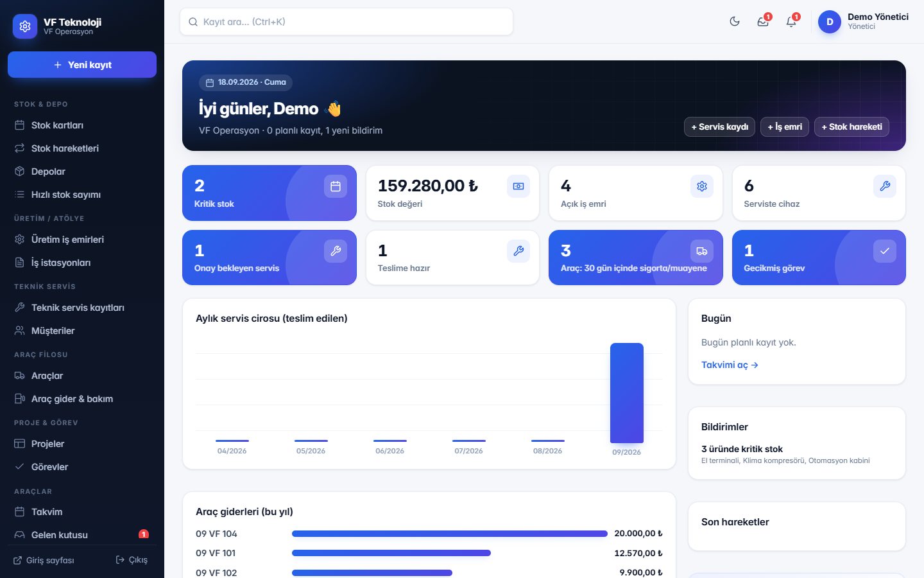924x578 pixels.
Task: Click the arrows icon beside Stok hareketleri
Action: click(20, 148)
